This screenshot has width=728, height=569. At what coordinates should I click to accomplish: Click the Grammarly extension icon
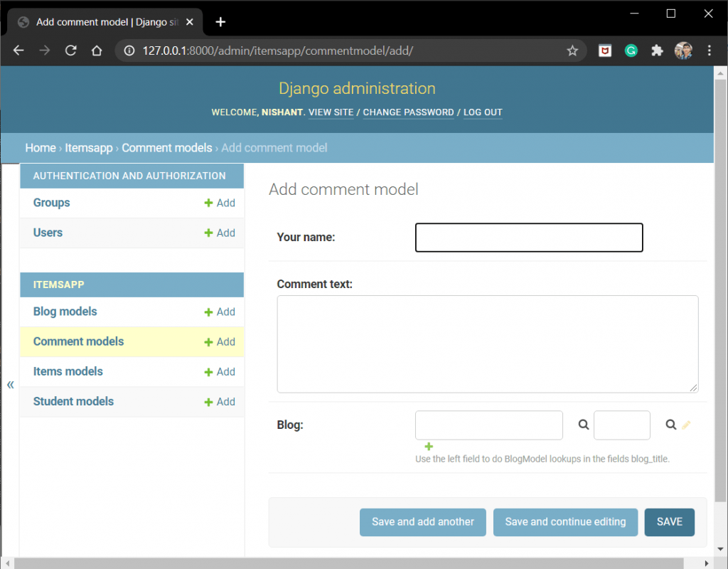[x=631, y=50]
